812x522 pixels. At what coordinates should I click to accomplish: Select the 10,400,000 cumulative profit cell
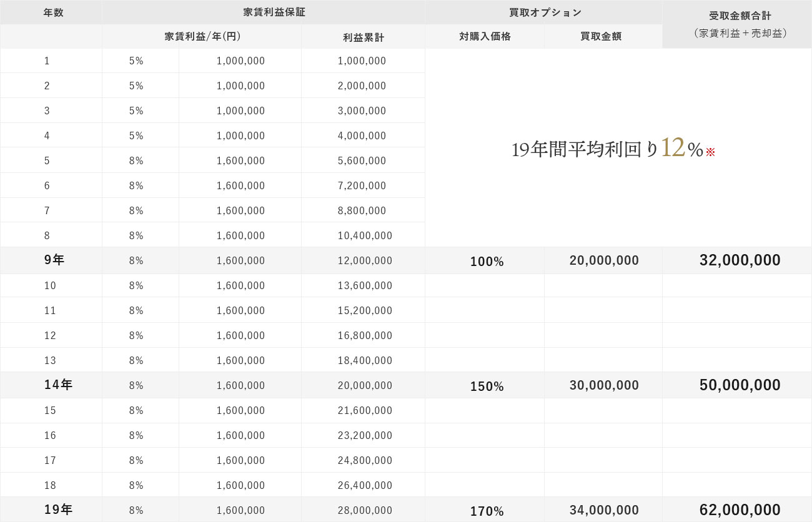click(x=365, y=236)
